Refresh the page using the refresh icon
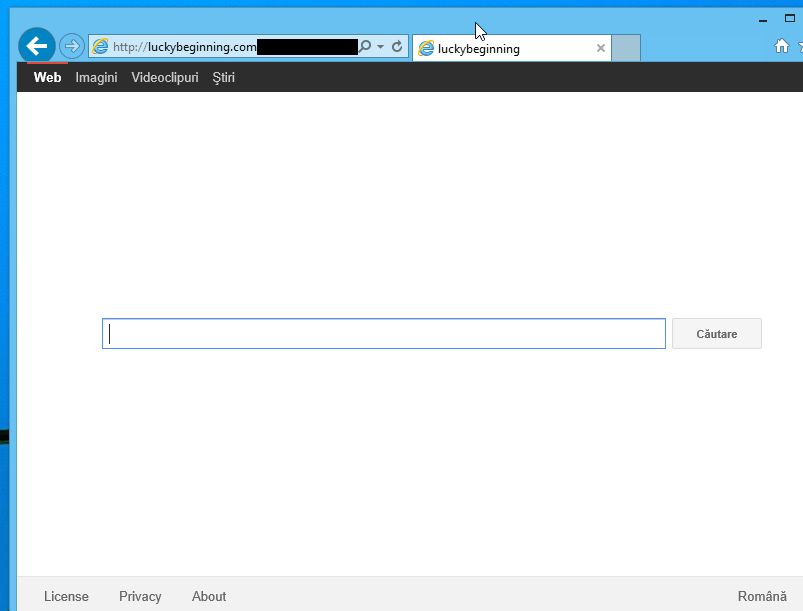 click(x=395, y=46)
